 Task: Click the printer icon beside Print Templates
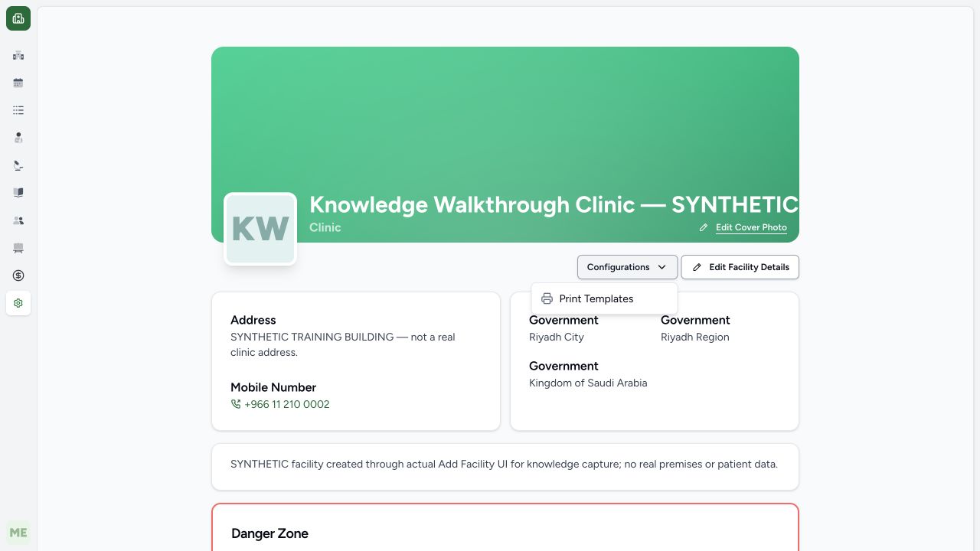[x=547, y=298]
